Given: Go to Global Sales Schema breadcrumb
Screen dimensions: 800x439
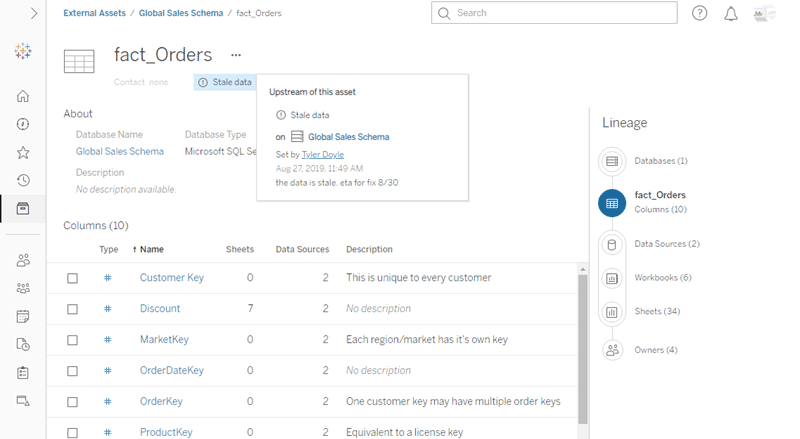Looking at the screenshot, I should coord(181,13).
